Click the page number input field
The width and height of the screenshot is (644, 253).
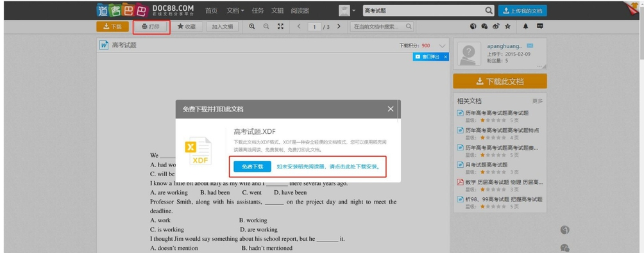[314, 27]
